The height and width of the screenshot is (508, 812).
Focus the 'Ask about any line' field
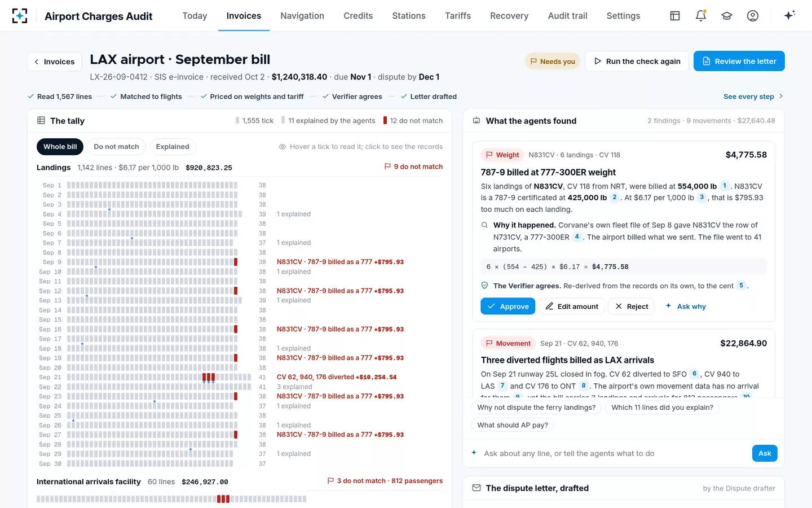point(614,453)
